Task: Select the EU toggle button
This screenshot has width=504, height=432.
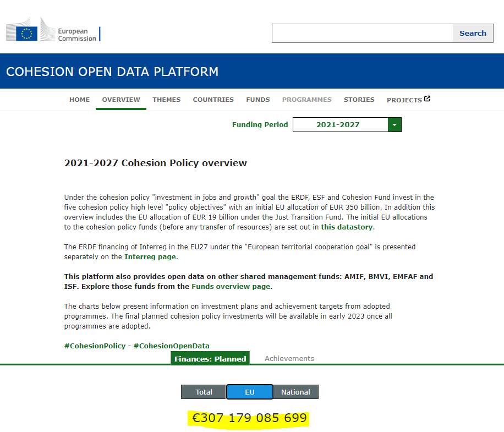Action: 250,392
